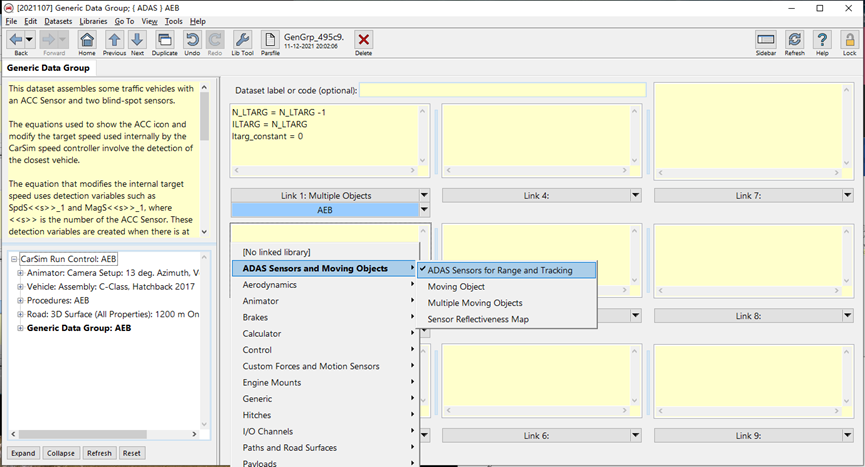Click the Dataset label or code field

point(503,90)
